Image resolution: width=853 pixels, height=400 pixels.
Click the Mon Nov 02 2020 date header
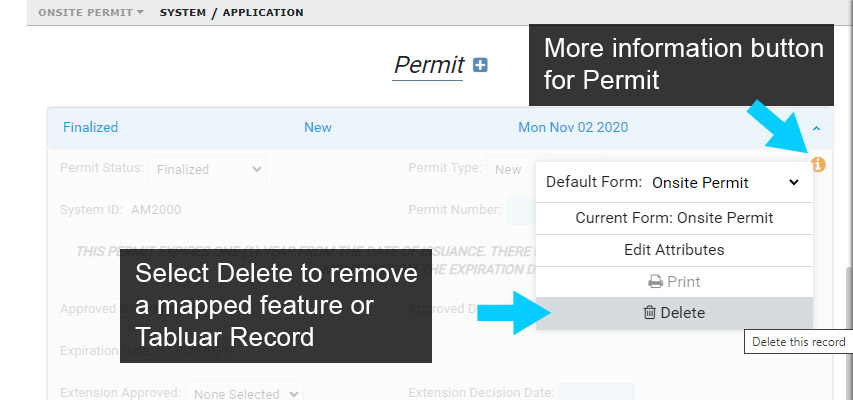tap(573, 127)
